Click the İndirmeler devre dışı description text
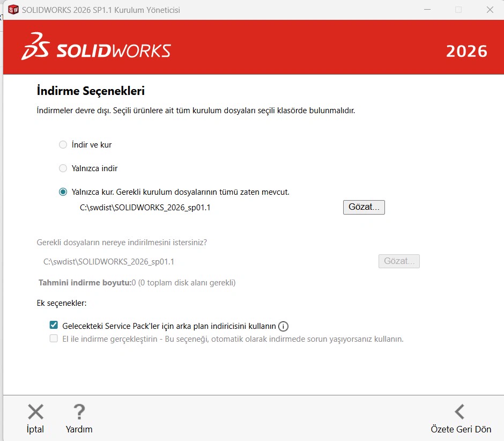This screenshot has height=441, width=504. pos(196,111)
